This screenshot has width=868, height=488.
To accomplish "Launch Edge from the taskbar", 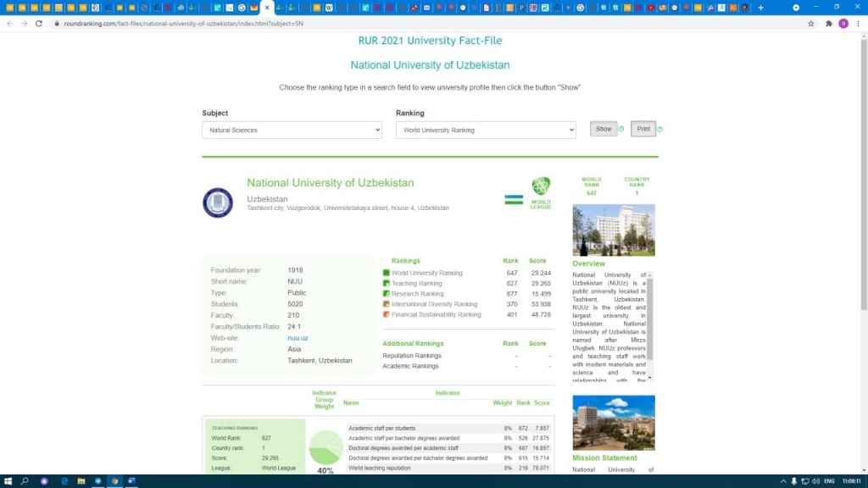I will pos(64,481).
